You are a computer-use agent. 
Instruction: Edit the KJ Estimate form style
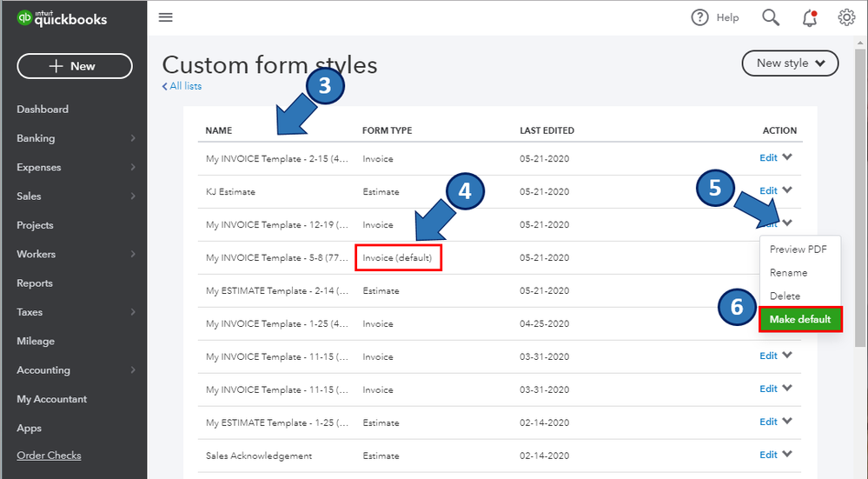pos(768,191)
